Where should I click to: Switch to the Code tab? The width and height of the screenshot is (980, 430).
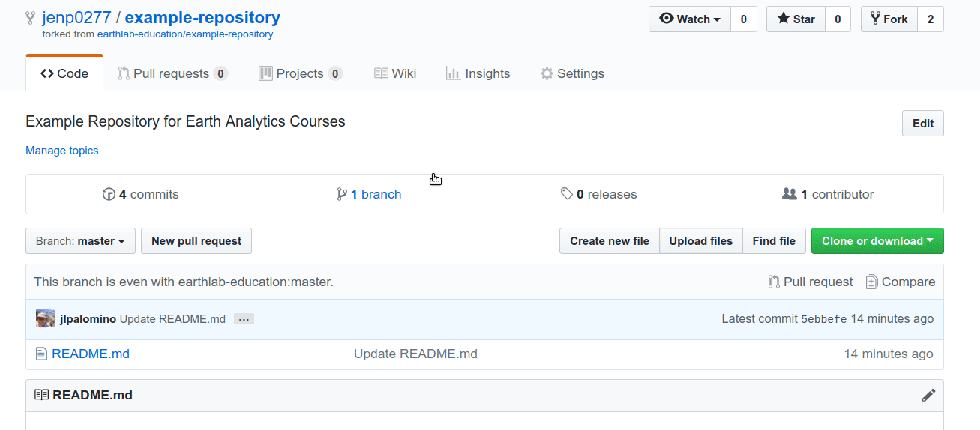tap(64, 73)
